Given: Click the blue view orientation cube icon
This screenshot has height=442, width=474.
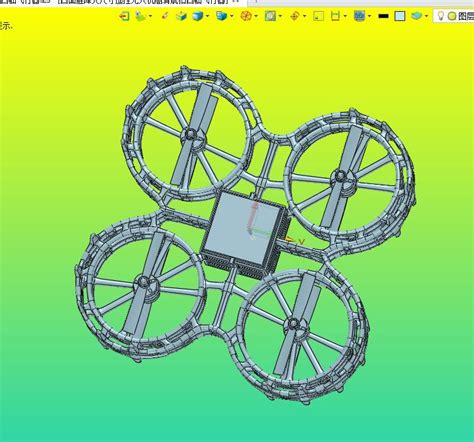Looking at the screenshot, I should 221,16.
